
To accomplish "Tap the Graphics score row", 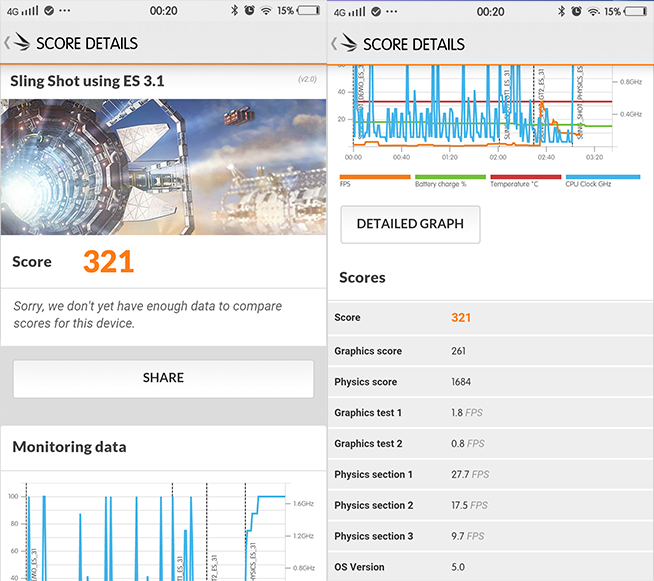I will click(x=490, y=351).
